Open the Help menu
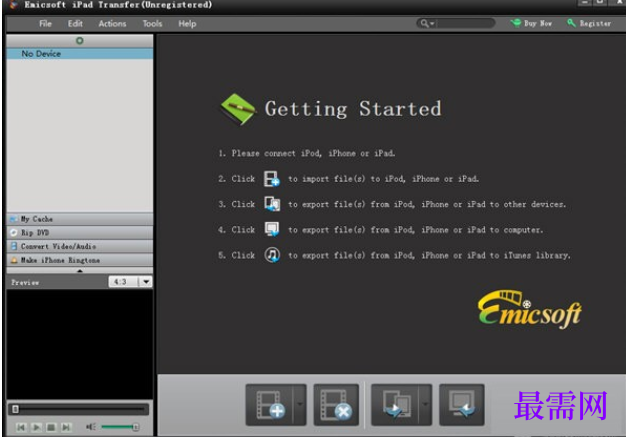Image resolution: width=626 pixels, height=437 pixels. [187, 24]
